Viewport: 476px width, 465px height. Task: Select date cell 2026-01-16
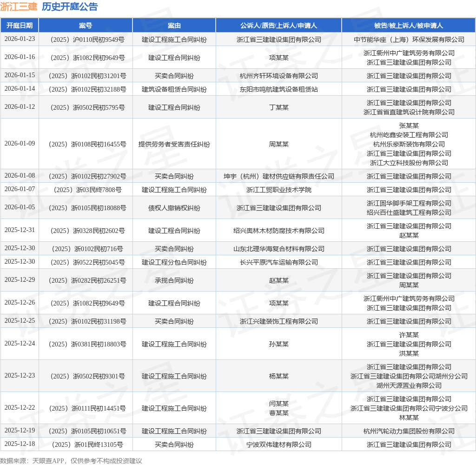click(x=20, y=57)
